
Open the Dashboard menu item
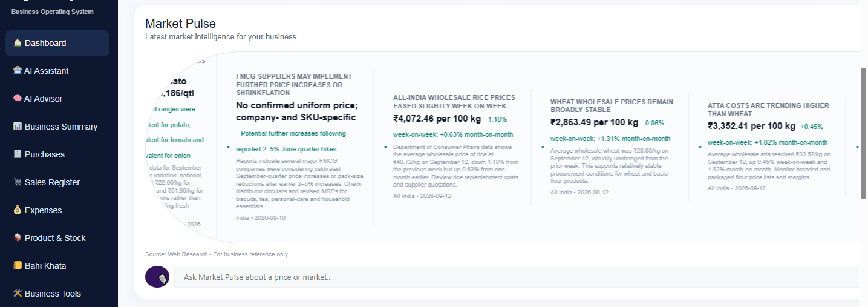(x=57, y=43)
